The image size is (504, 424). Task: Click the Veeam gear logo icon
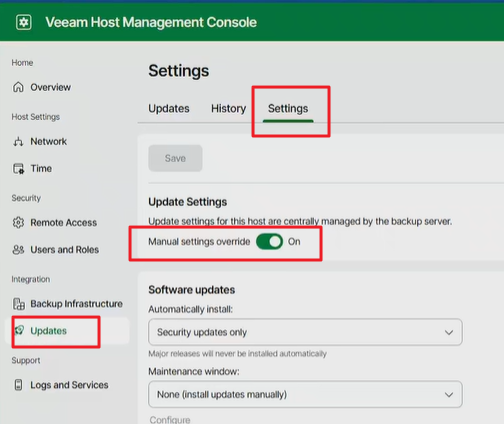click(24, 22)
